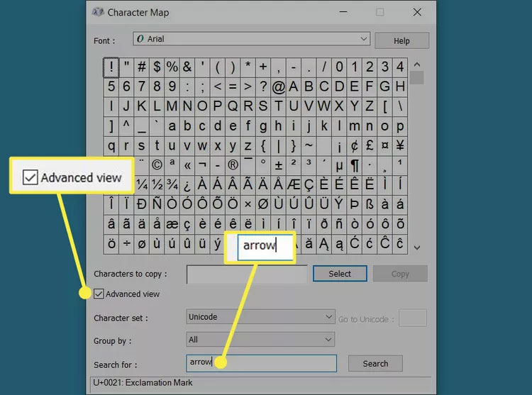
Task: Select the yen ¥ symbol
Action: tap(400, 146)
